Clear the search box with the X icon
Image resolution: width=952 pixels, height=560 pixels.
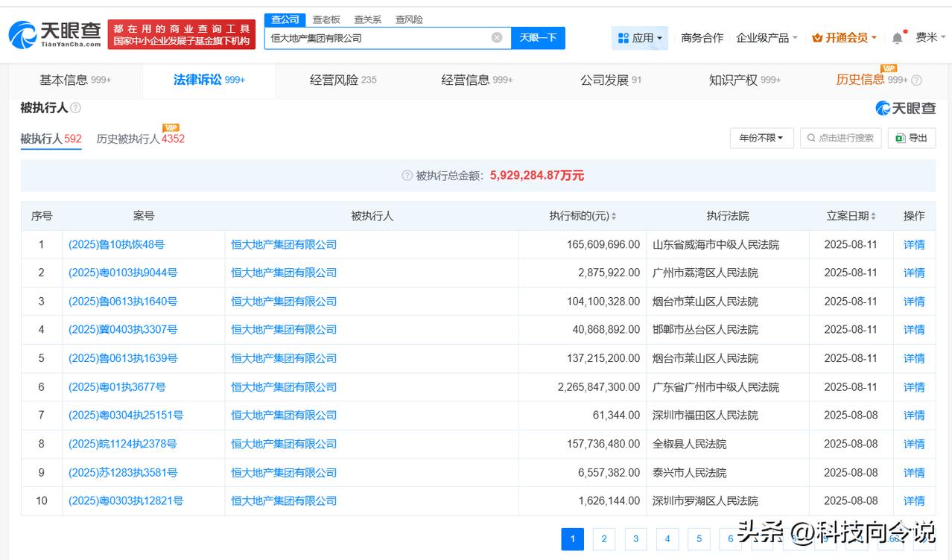[497, 37]
